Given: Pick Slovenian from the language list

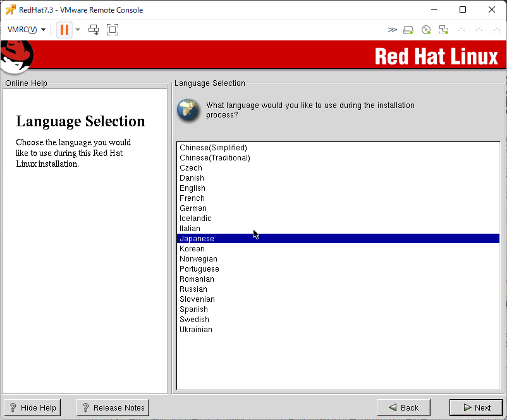Looking at the screenshot, I should coord(338,299).
